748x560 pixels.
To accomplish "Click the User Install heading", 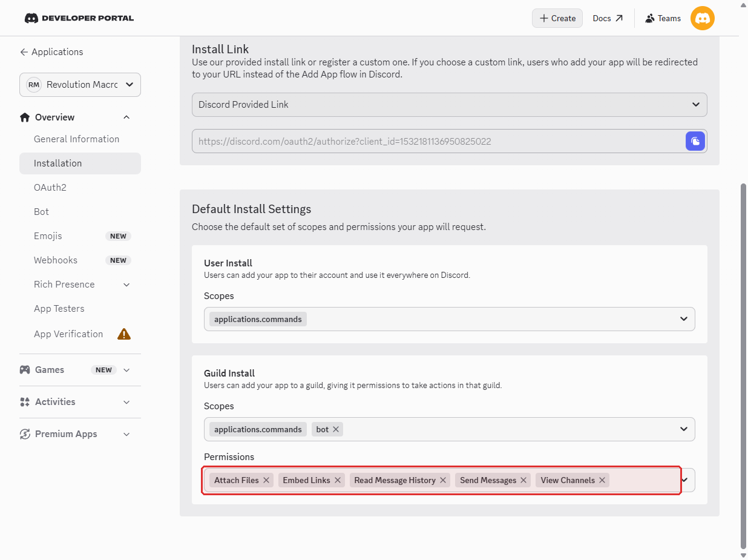I will pos(228,263).
